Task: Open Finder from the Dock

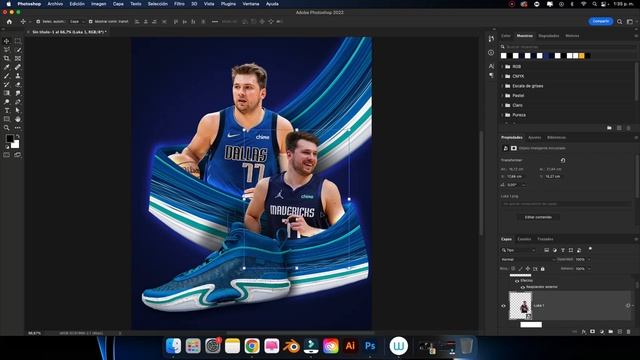Action: (173, 346)
